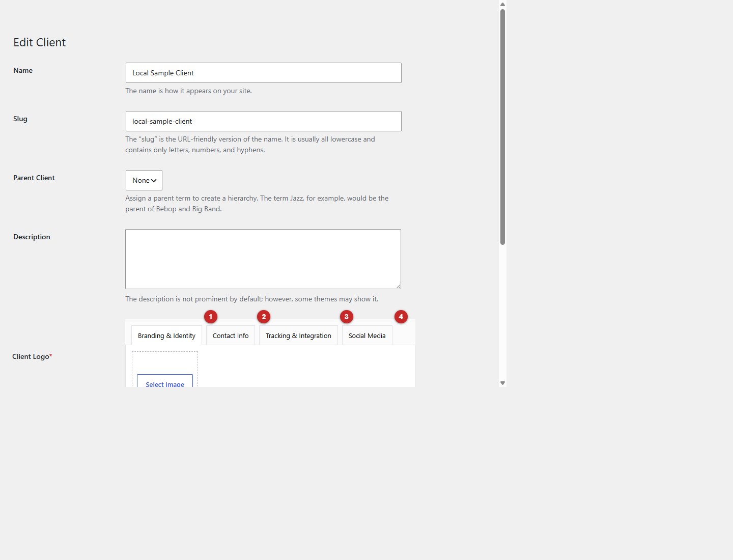Screen dimensions: 733x560
Task: Open the Parent Client dropdown
Action: point(144,180)
